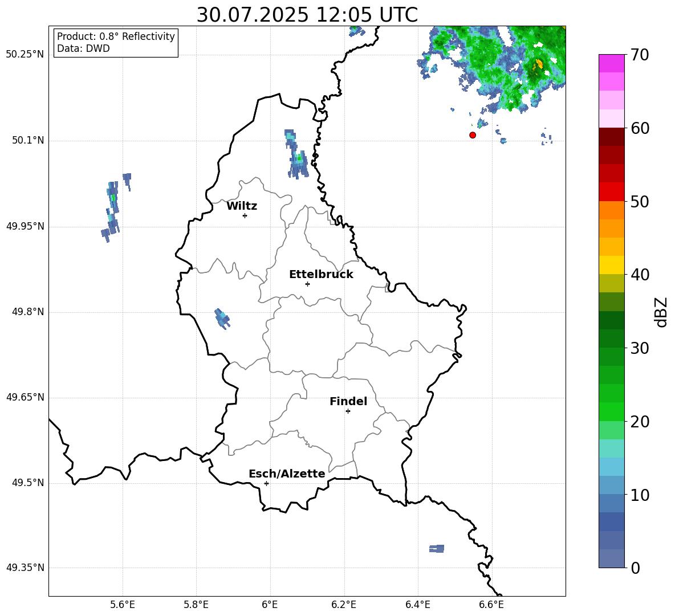This screenshot has height=616, width=675.
Task: Click the red dot radar site marker
Action: tap(473, 135)
